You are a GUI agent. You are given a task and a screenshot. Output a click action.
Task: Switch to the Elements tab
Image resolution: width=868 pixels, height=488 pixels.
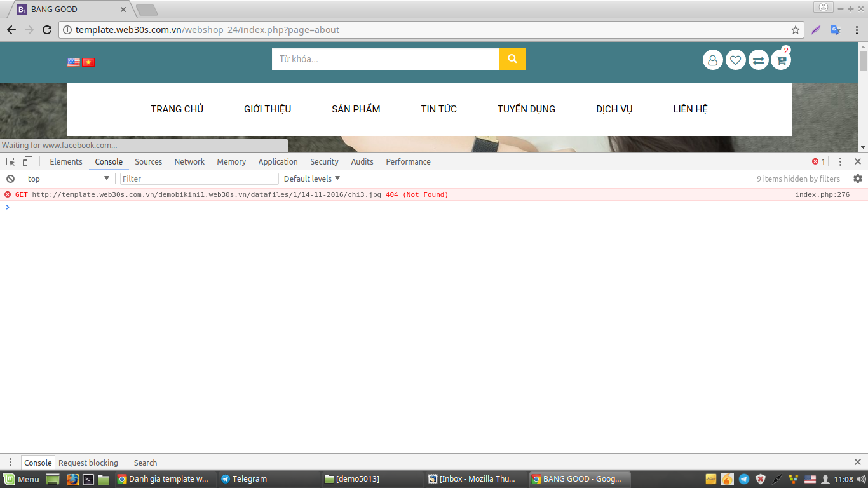coord(66,161)
